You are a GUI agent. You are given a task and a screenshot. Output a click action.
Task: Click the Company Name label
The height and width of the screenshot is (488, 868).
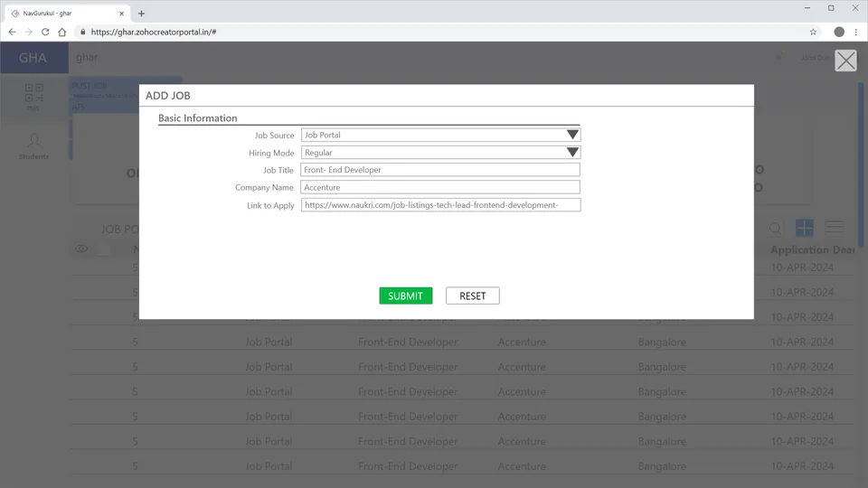click(x=264, y=188)
